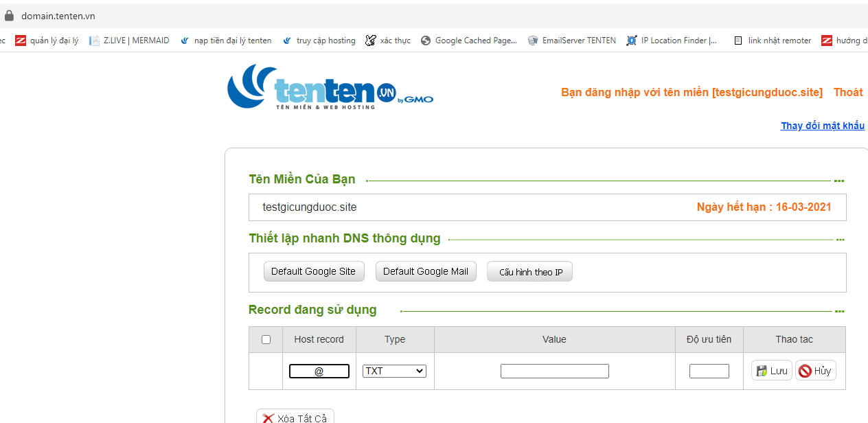This screenshot has width=868, height=423.
Task: Open Thay đổi mật khẩu link
Action: click(822, 126)
